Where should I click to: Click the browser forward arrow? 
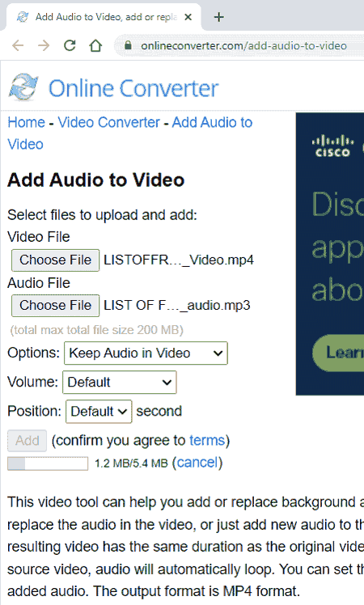tap(44, 45)
